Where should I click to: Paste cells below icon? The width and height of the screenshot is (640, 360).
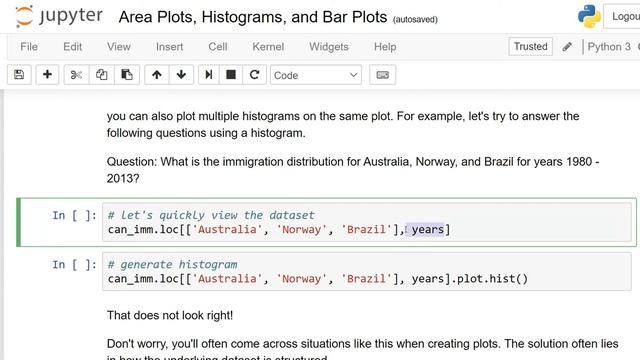coord(127,75)
